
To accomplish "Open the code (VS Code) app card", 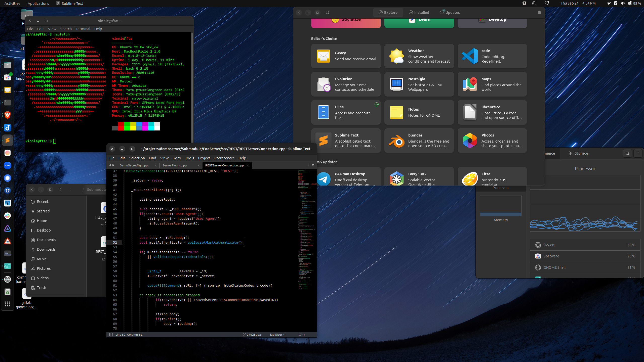I will pos(492,56).
